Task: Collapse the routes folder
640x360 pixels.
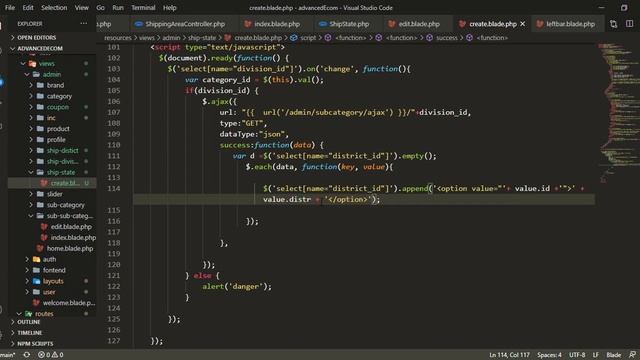Action: [52, 314]
